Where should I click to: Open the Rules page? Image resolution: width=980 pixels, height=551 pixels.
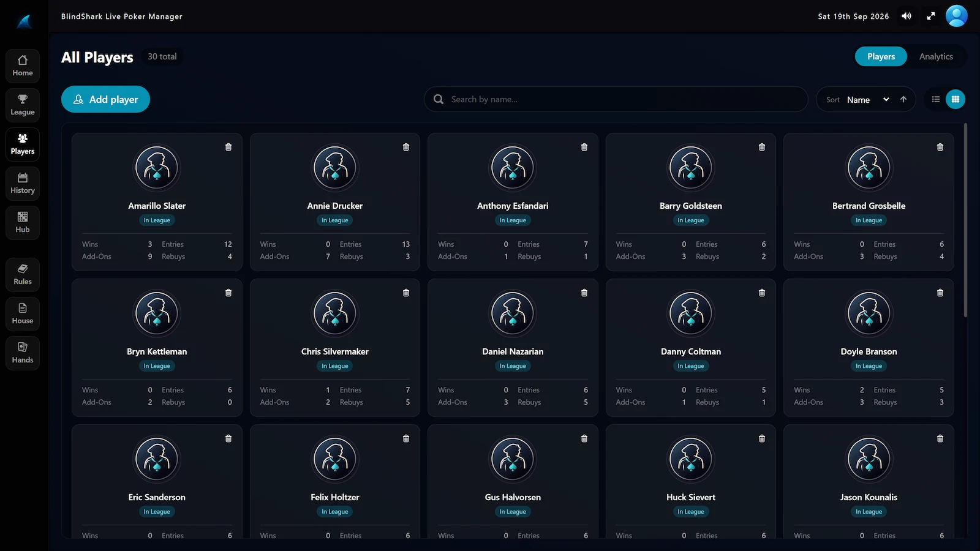[23, 274]
